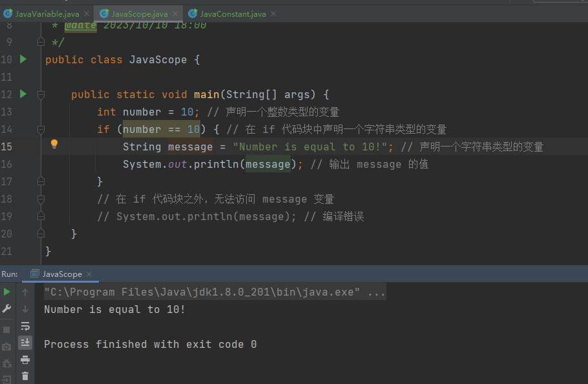Click line number 15 in gutter

[x=6, y=147]
